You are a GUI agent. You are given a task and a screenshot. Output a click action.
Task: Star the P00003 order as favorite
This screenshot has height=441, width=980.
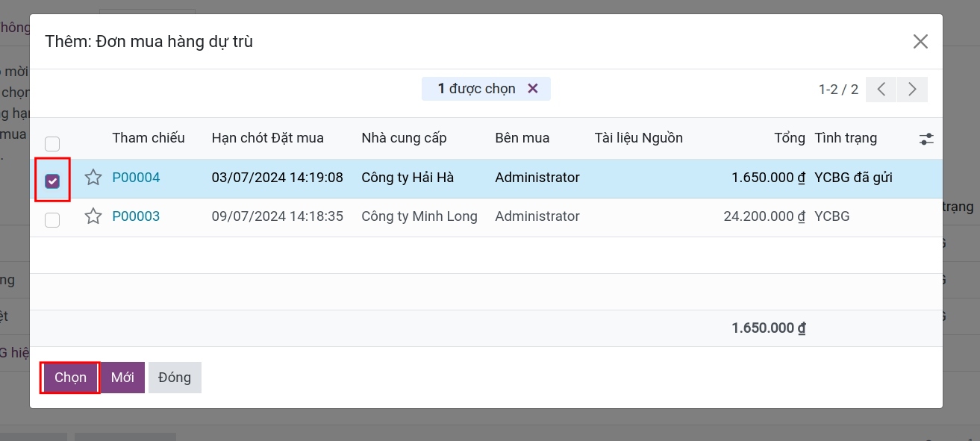(x=93, y=216)
